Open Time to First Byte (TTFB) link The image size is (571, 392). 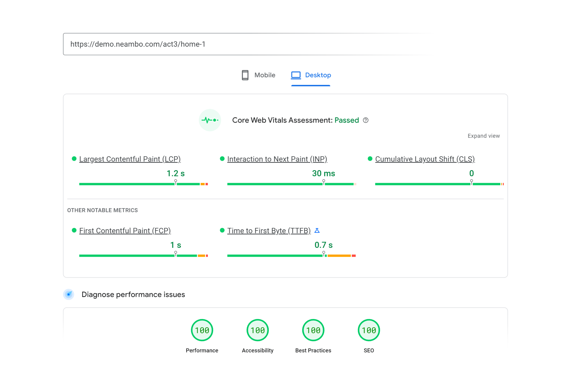point(269,230)
